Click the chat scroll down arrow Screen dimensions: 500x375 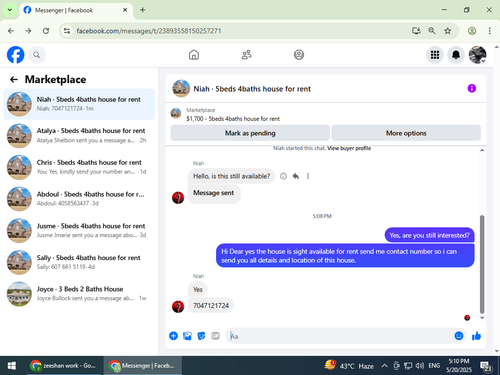(x=482, y=318)
